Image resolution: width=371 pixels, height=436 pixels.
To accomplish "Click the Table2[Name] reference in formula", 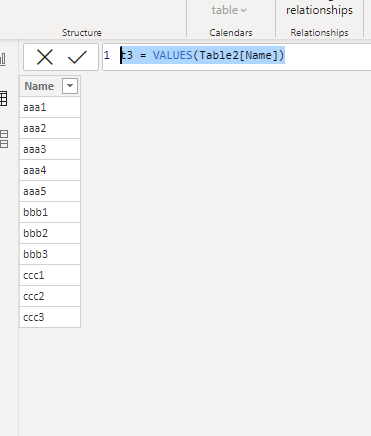I will point(238,55).
